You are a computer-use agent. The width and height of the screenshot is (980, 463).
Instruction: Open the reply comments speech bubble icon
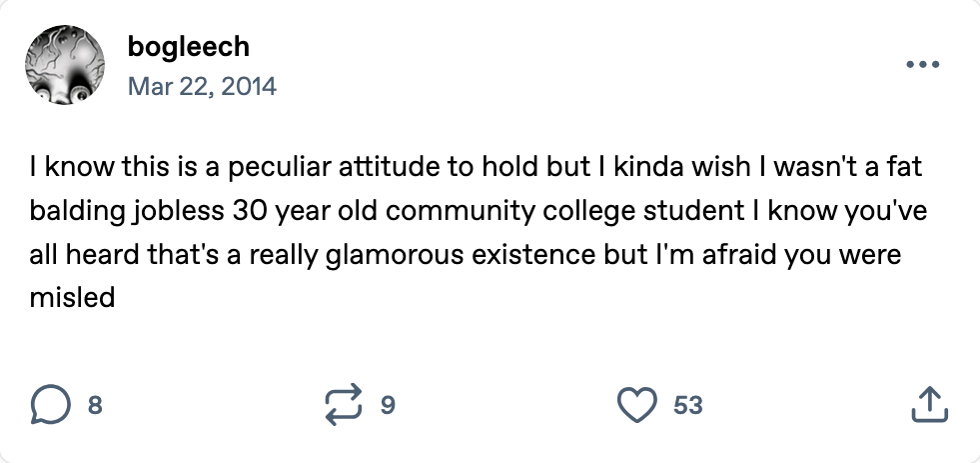point(50,405)
